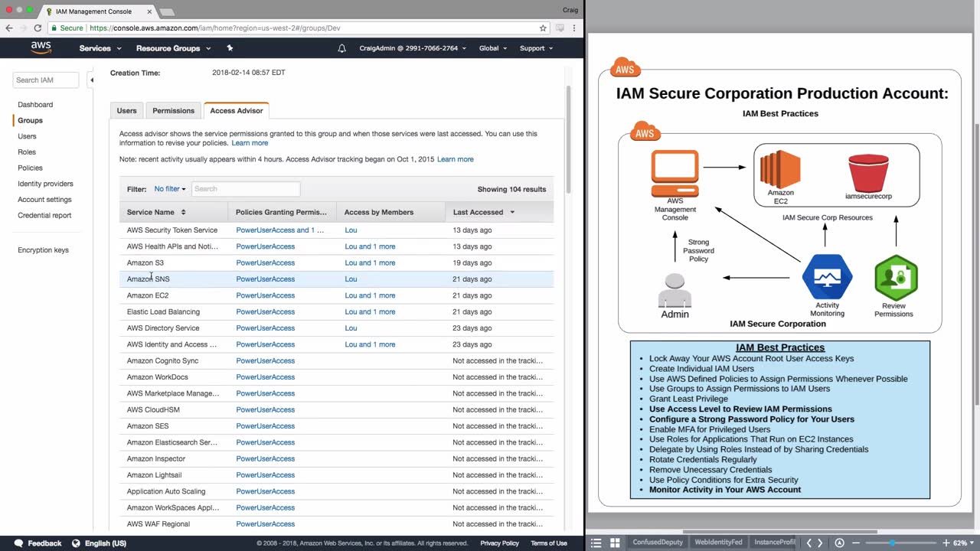Open Encryption keys in the sidebar
The width and height of the screenshot is (980, 551).
click(43, 250)
